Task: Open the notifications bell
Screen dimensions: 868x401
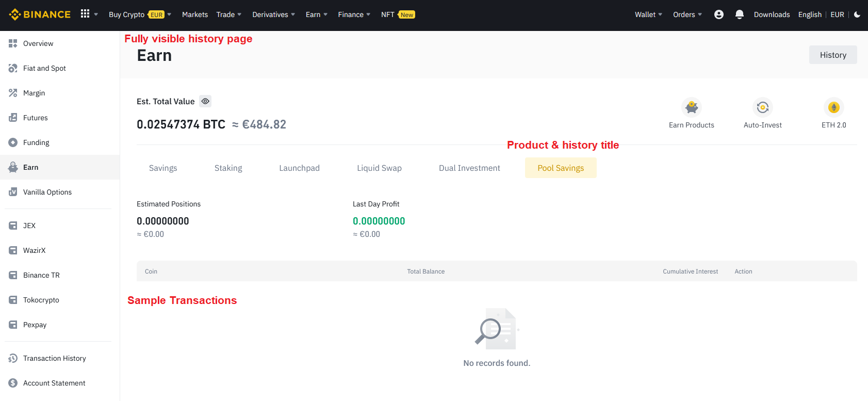Action: (740, 14)
